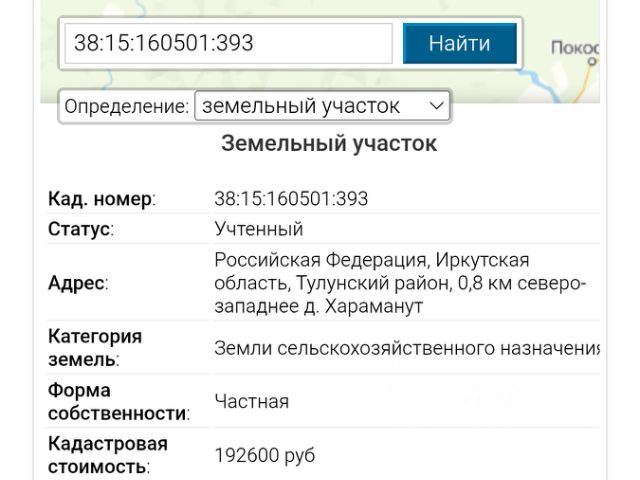
Task: Select the Кадастровая стоимость row label
Action: pos(108,455)
